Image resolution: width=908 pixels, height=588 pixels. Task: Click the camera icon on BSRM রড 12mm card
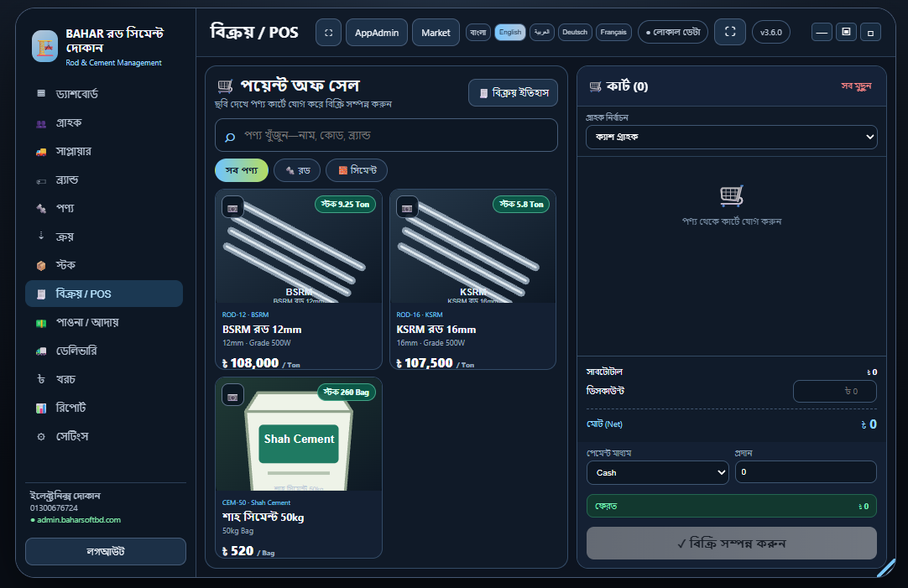232,208
